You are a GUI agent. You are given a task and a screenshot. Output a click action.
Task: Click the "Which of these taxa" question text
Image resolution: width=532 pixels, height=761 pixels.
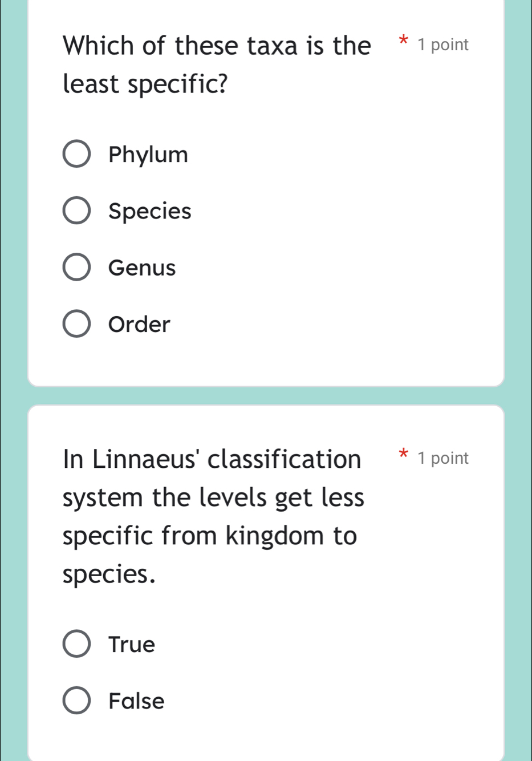(x=217, y=46)
